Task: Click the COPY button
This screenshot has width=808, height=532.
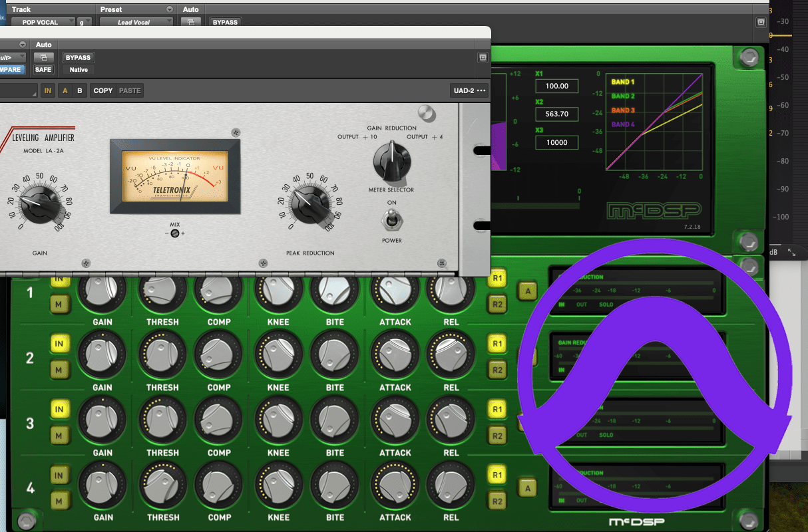Action: point(103,90)
